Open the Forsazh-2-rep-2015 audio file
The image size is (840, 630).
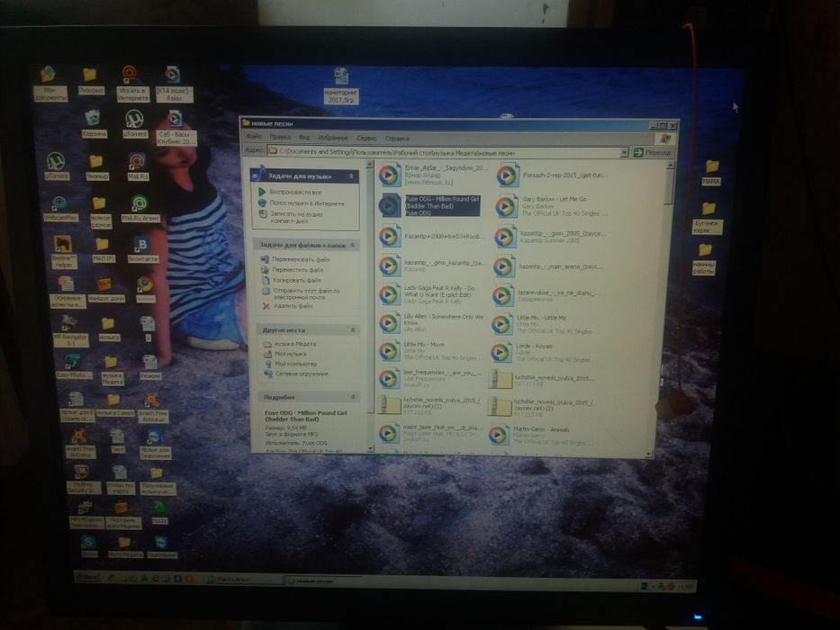point(552,175)
